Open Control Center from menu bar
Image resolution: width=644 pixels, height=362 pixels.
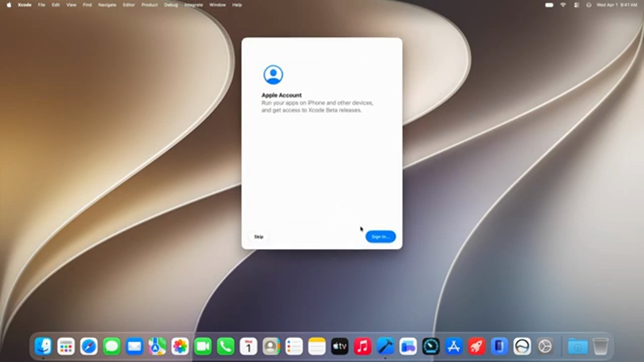click(576, 5)
